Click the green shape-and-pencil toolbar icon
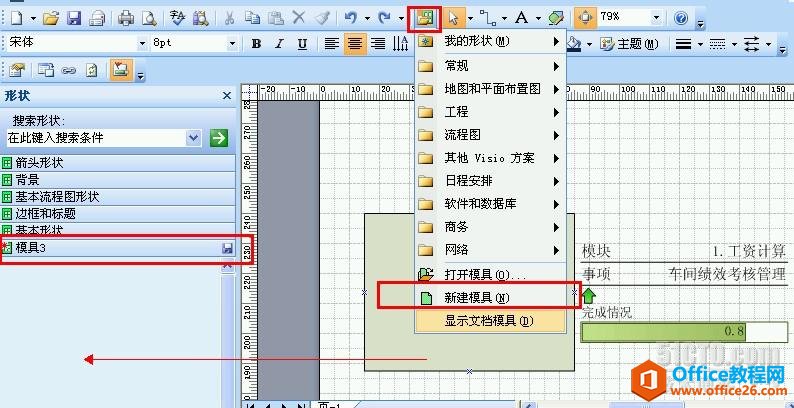 555,19
